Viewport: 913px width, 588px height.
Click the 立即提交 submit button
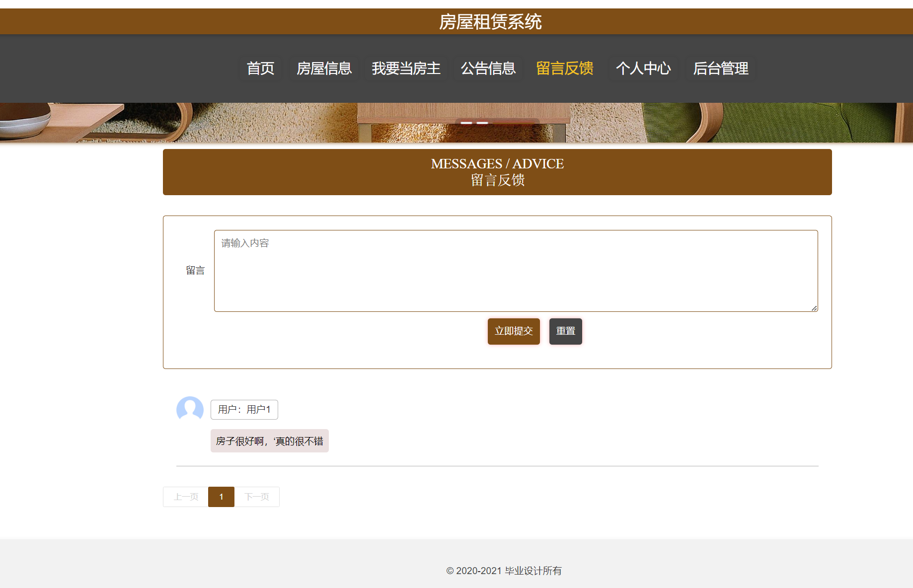514,331
